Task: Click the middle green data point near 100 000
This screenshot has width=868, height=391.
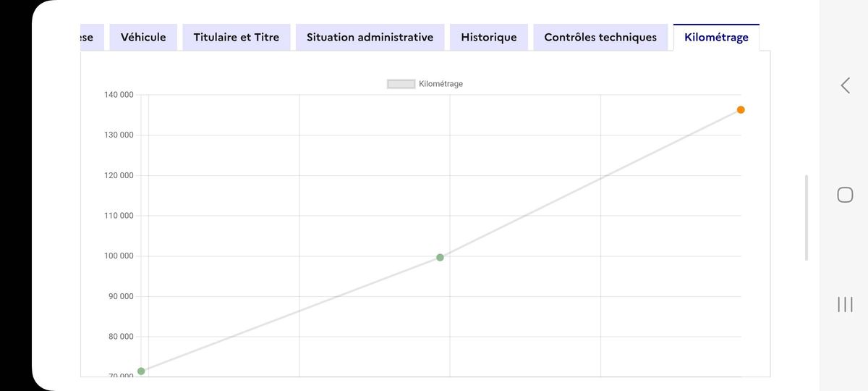Action: click(x=440, y=257)
